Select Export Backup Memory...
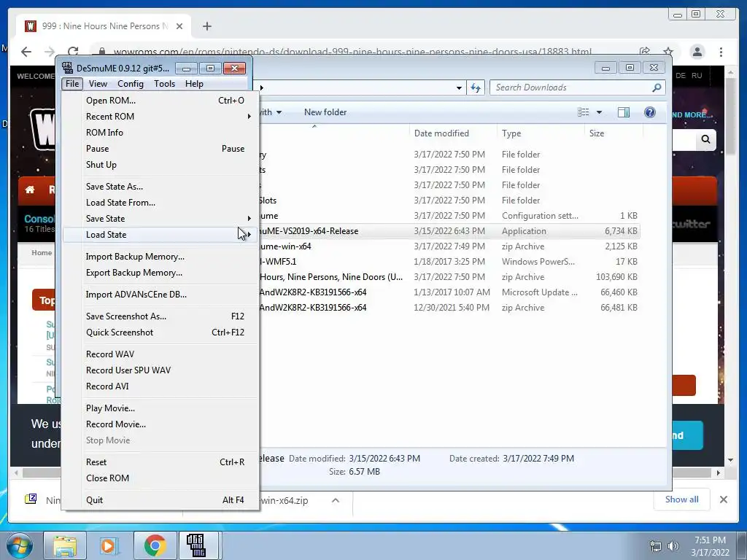This screenshot has height=560, width=747. [161, 273]
